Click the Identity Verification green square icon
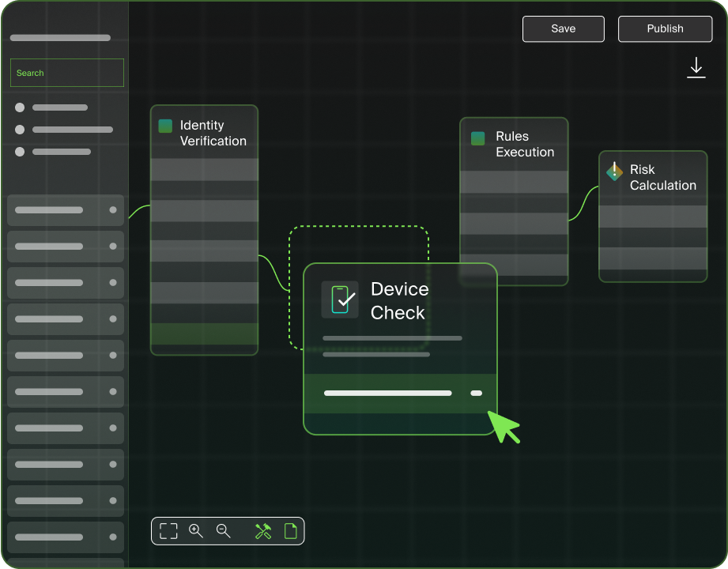 point(165,126)
